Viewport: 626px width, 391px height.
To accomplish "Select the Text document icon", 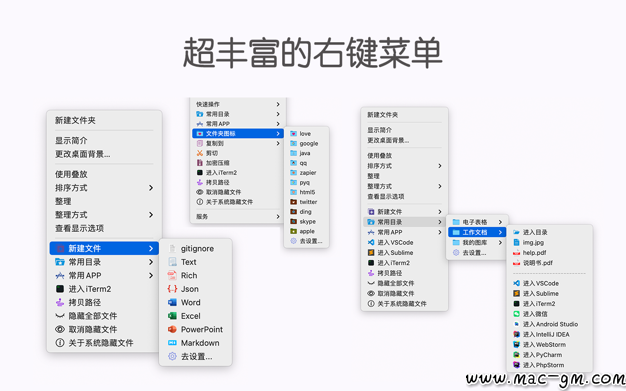I will coord(172,262).
